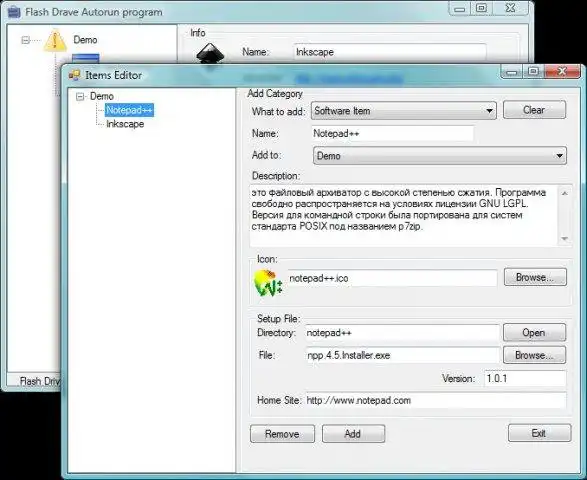This screenshot has width=587, height=480.
Task: Click inside the Description text area
Action: click(x=404, y=215)
